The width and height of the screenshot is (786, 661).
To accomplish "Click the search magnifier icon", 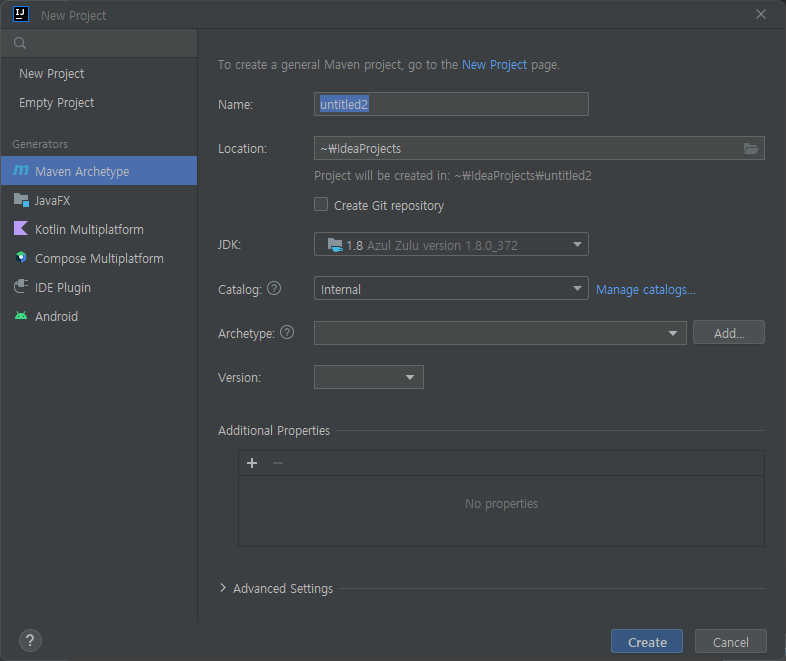I will pyautogui.click(x=20, y=43).
